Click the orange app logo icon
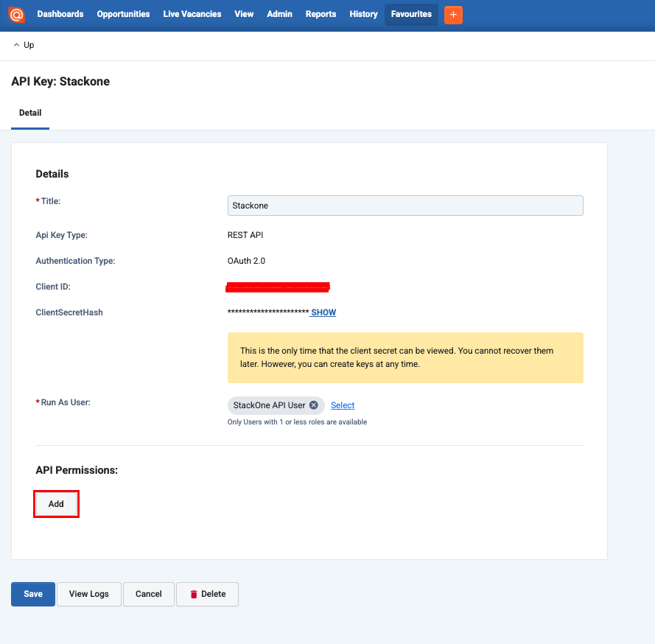Viewport: 655px width, 644px height. (x=17, y=15)
